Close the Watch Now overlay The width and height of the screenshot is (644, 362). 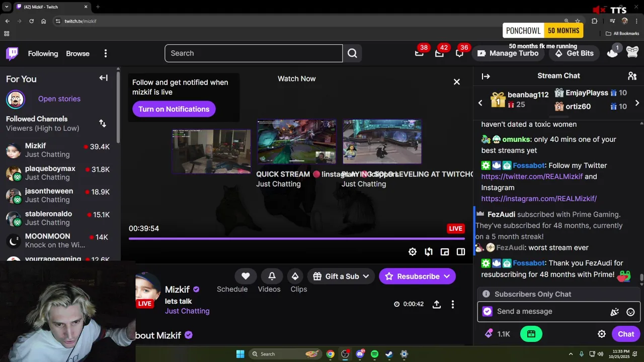457,81
